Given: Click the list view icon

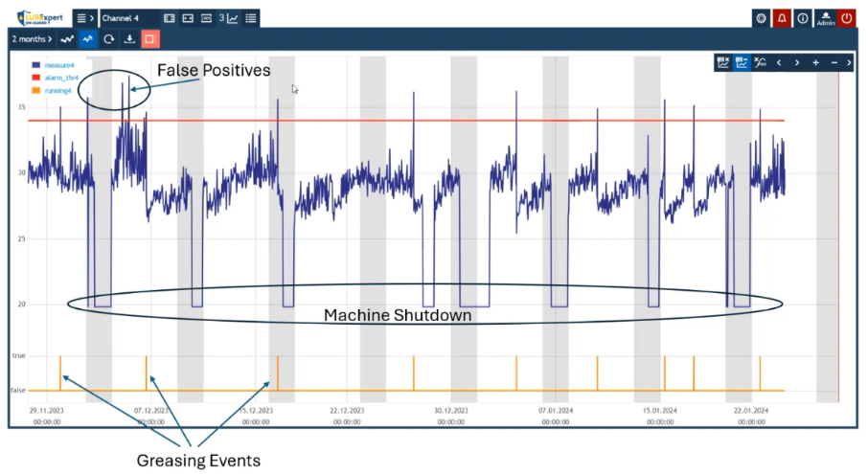Looking at the screenshot, I should (x=251, y=18).
